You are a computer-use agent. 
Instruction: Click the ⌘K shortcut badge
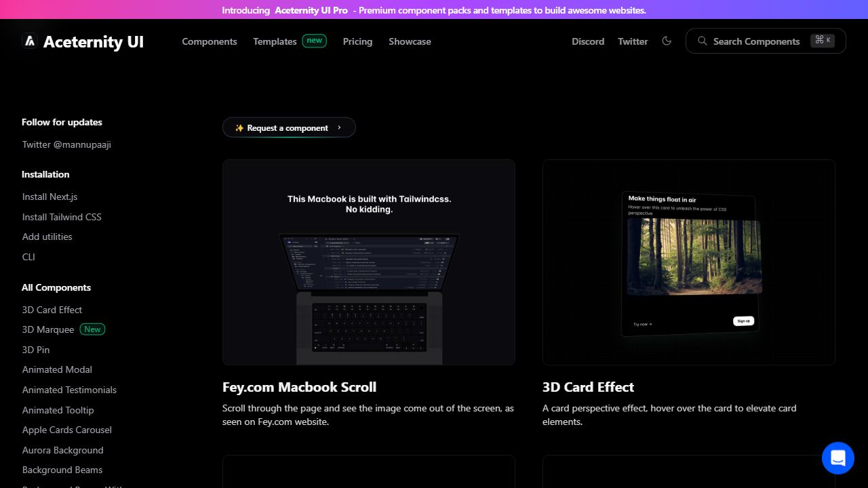(823, 41)
